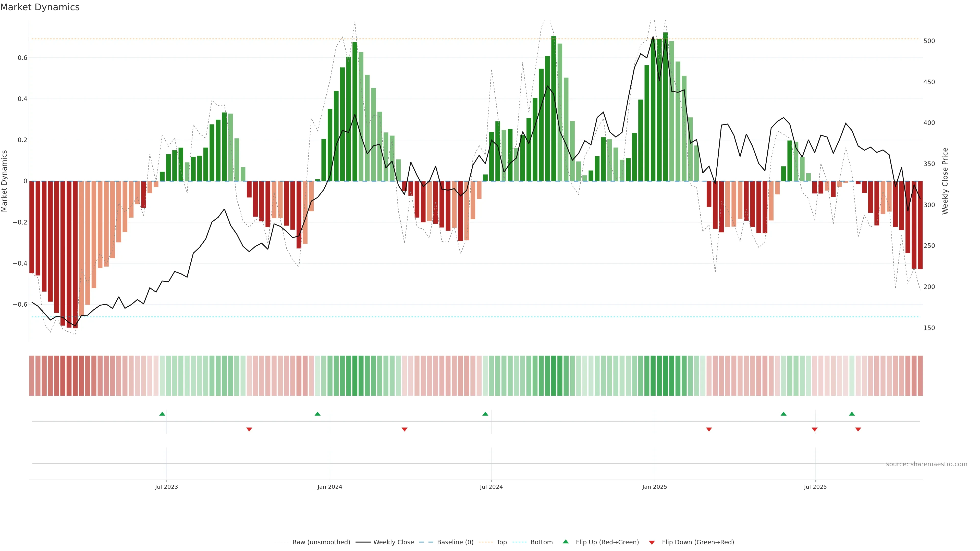Click the Market Dynamics chart title
The image size is (980, 551).
pyautogui.click(x=40, y=7)
